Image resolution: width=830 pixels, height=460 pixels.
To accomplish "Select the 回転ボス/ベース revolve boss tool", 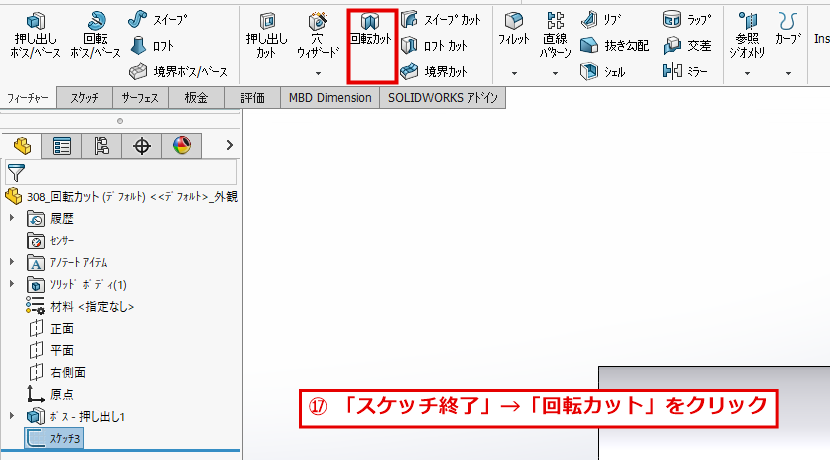I will coord(95,35).
